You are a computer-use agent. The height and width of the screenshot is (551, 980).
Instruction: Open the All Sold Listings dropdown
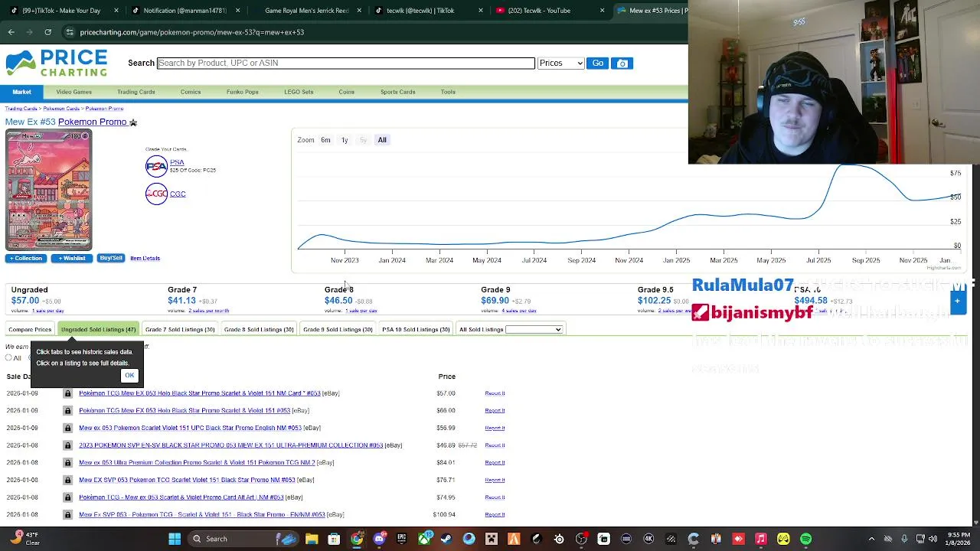[x=534, y=330]
